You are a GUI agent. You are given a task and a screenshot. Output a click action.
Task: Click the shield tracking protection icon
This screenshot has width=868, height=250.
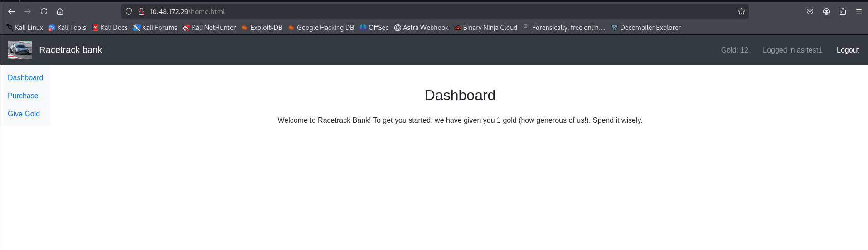point(129,11)
